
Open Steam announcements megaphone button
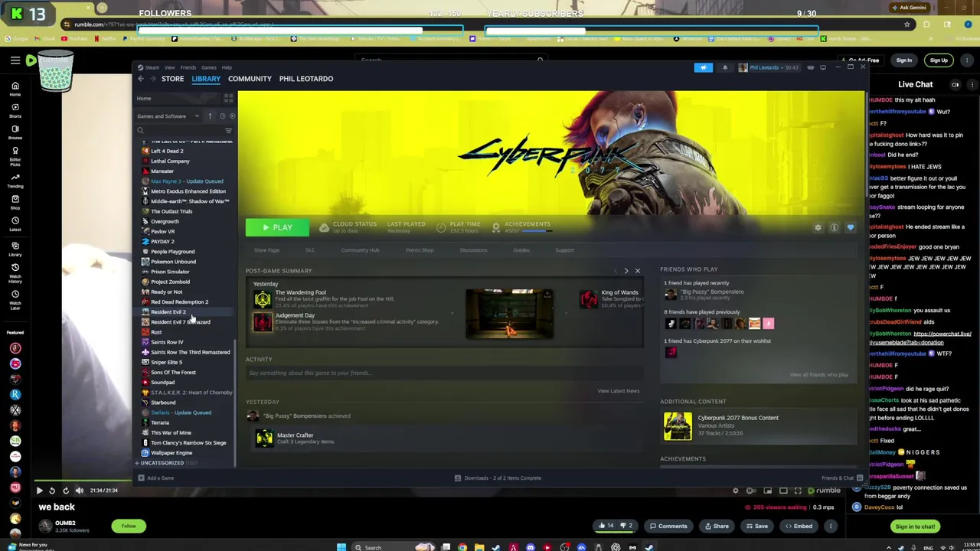703,67
